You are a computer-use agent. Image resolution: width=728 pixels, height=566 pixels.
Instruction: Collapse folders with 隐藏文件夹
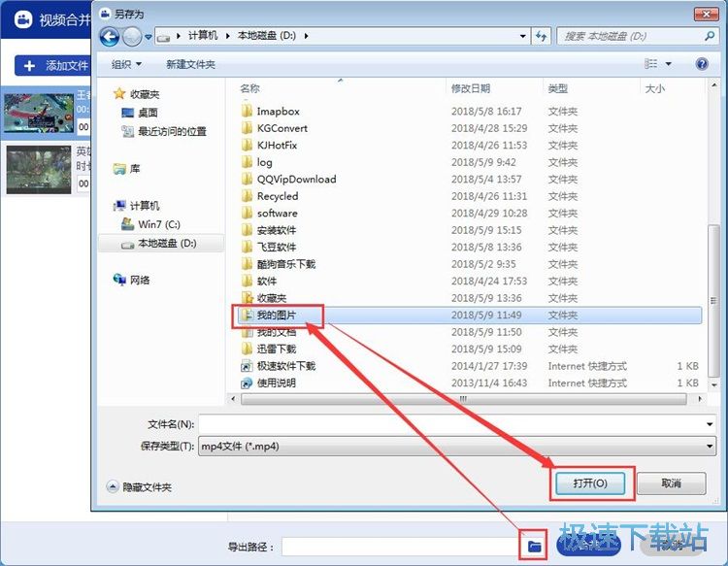point(139,487)
